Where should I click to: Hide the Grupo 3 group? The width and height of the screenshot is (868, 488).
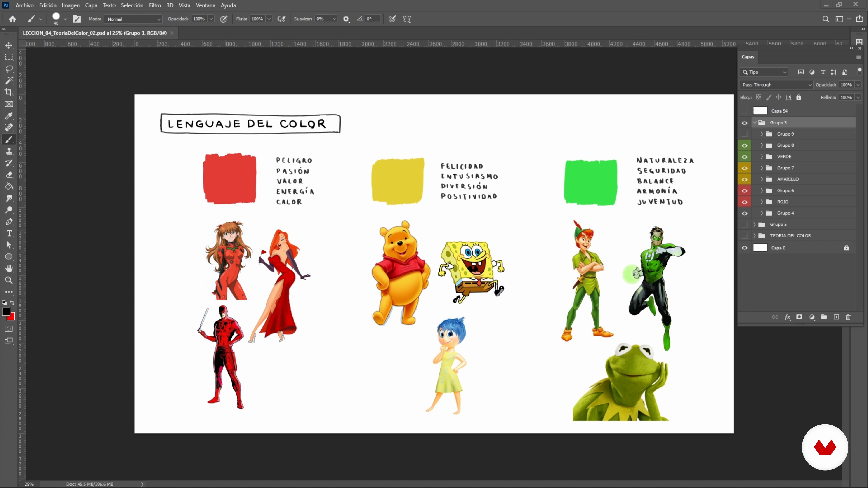tap(744, 123)
